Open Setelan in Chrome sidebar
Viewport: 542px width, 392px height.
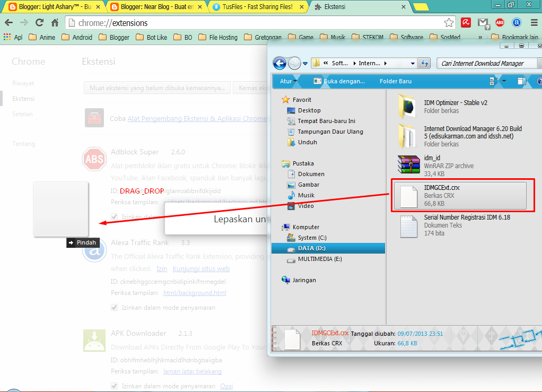[x=22, y=114]
